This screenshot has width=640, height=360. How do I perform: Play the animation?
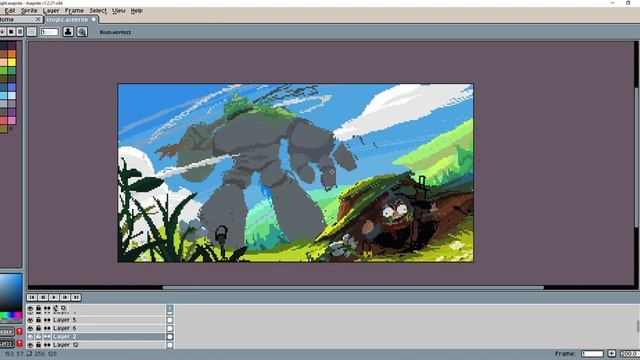tap(54, 297)
